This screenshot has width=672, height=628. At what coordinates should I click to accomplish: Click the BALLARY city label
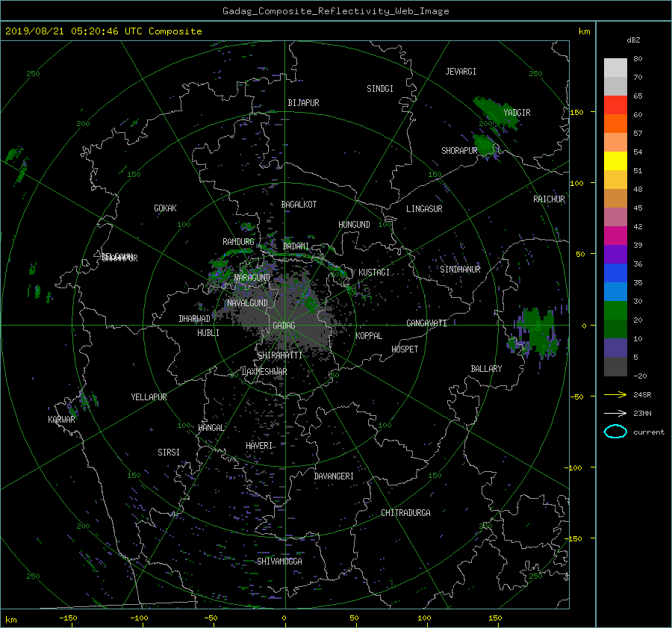point(486,369)
